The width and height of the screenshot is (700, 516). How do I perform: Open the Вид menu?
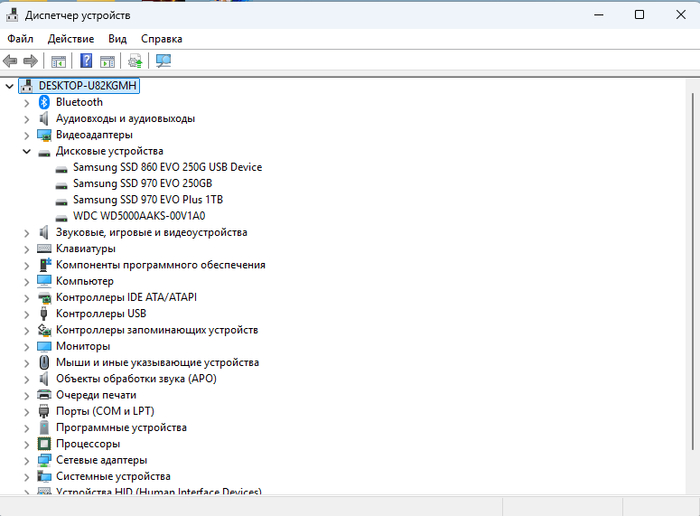[x=118, y=39]
